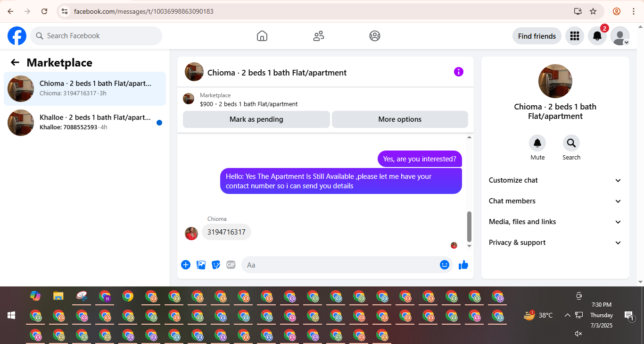Click the blue unread dot on Khalloe
This screenshot has height=344, width=644.
pos(159,123)
